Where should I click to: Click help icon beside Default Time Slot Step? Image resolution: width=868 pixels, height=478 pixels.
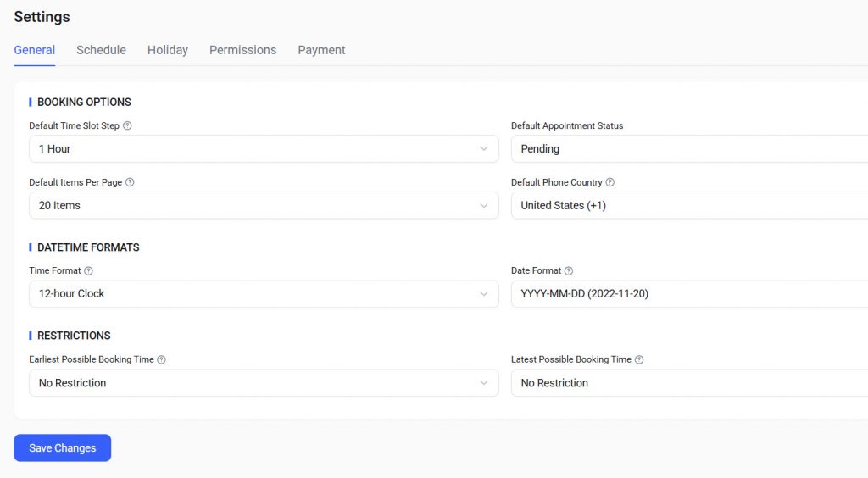click(x=128, y=126)
